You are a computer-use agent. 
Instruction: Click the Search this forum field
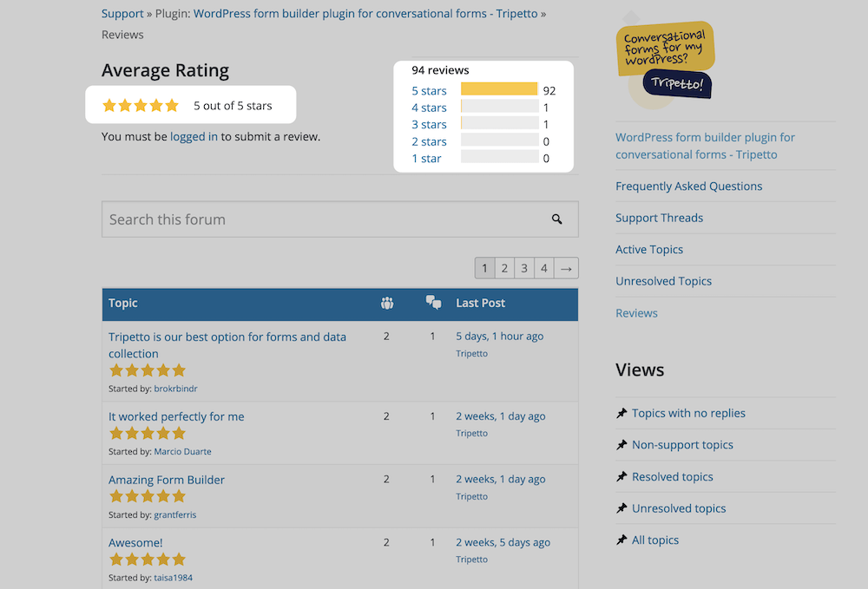click(340, 219)
